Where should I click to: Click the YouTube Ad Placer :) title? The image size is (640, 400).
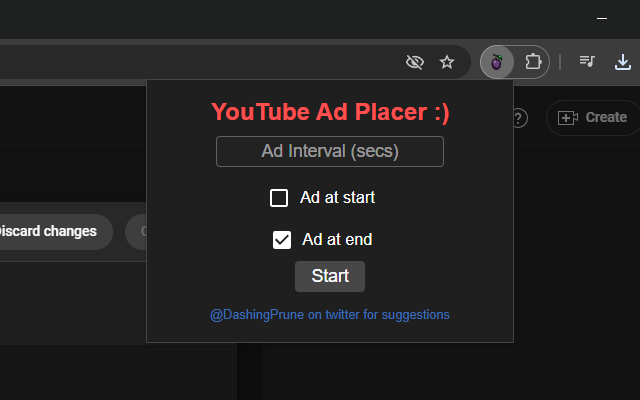pyautogui.click(x=330, y=112)
